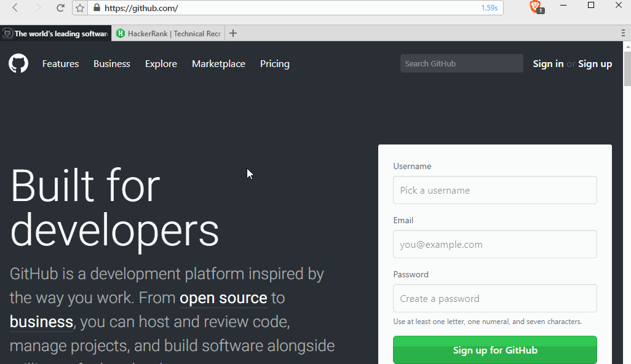Open the Pricing nav item
The image size is (631, 364).
pos(275,63)
